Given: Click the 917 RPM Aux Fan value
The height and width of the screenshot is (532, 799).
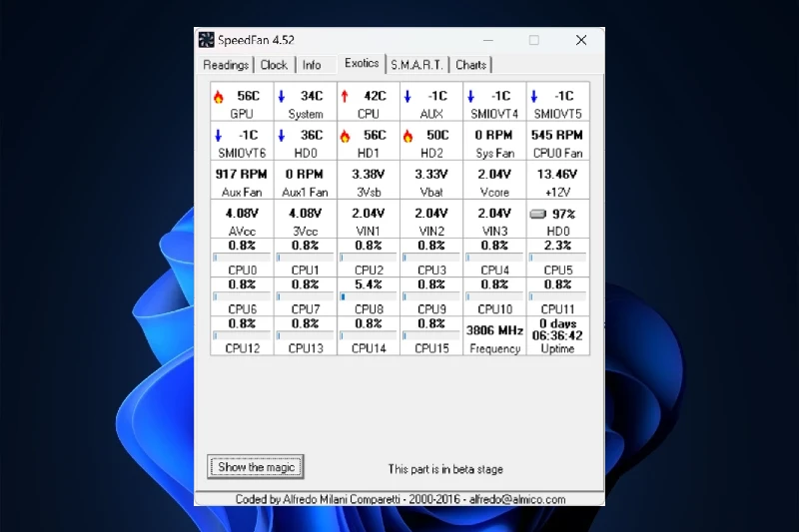Looking at the screenshot, I should [241, 175].
